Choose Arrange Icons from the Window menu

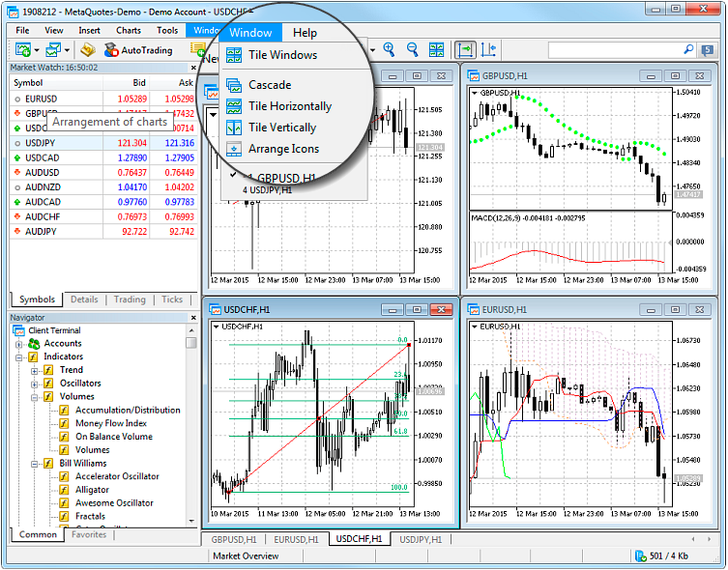(273, 149)
